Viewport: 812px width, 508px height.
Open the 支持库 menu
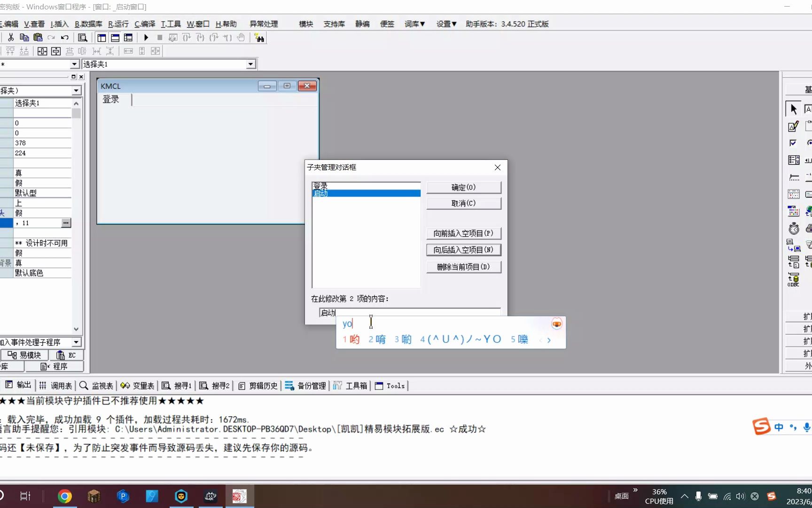[334, 24]
